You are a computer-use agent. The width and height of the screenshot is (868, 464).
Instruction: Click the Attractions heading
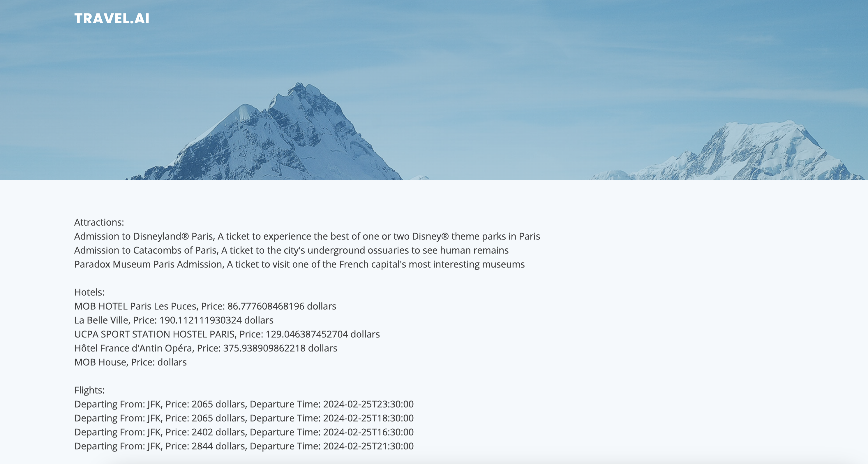tap(99, 222)
